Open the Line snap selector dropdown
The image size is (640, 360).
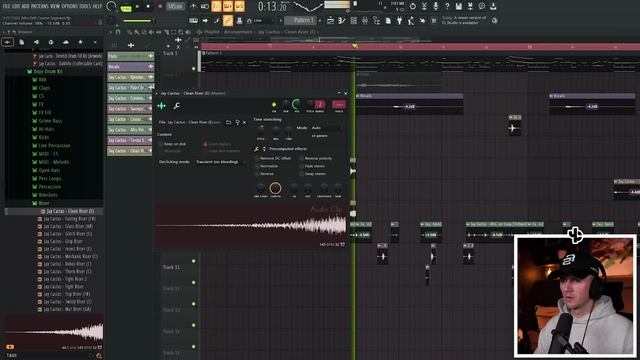click(x=264, y=20)
